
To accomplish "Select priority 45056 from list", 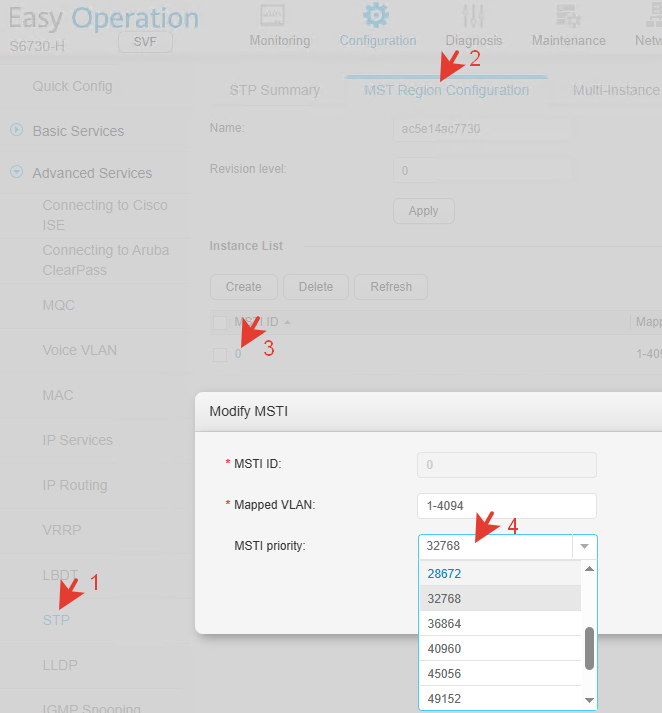I will (x=500, y=673).
